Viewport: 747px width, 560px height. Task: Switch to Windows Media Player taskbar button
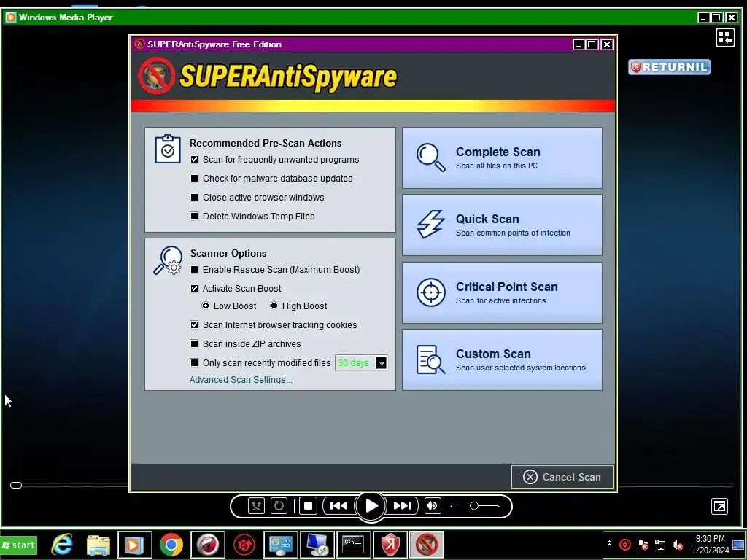click(135, 545)
